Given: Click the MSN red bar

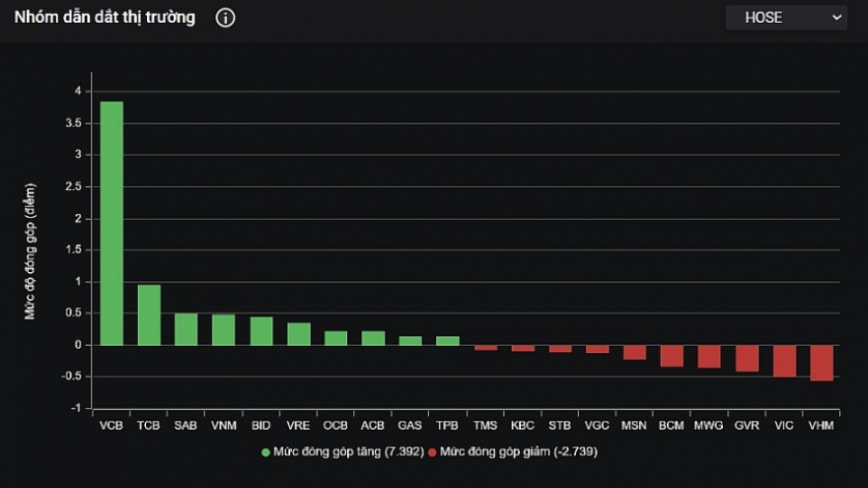Looking at the screenshot, I should [x=634, y=352].
